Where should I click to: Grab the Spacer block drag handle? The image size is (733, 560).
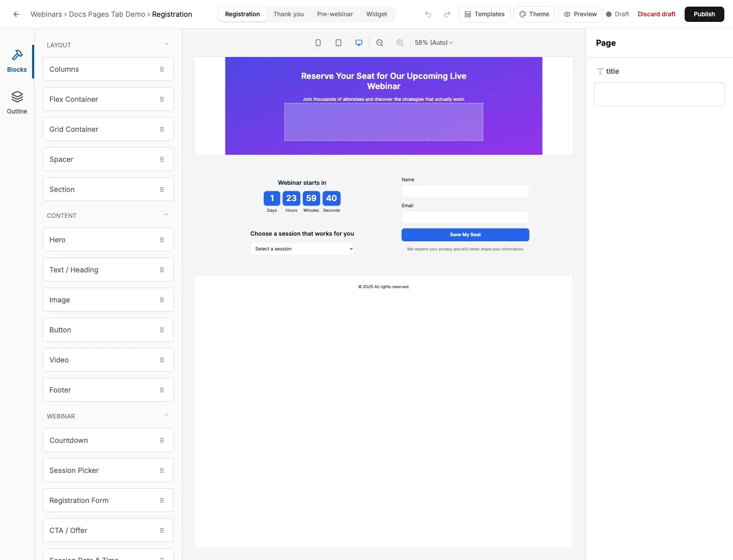[162, 159]
